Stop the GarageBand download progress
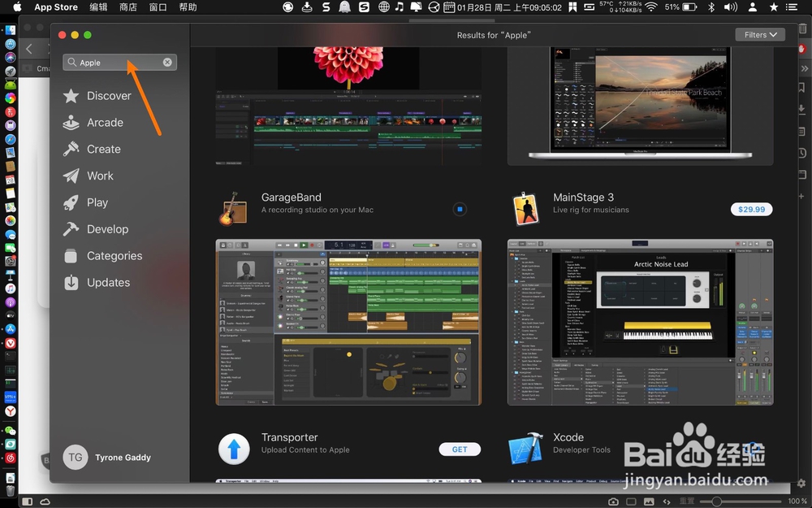This screenshot has height=508, width=812. click(x=460, y=210)
